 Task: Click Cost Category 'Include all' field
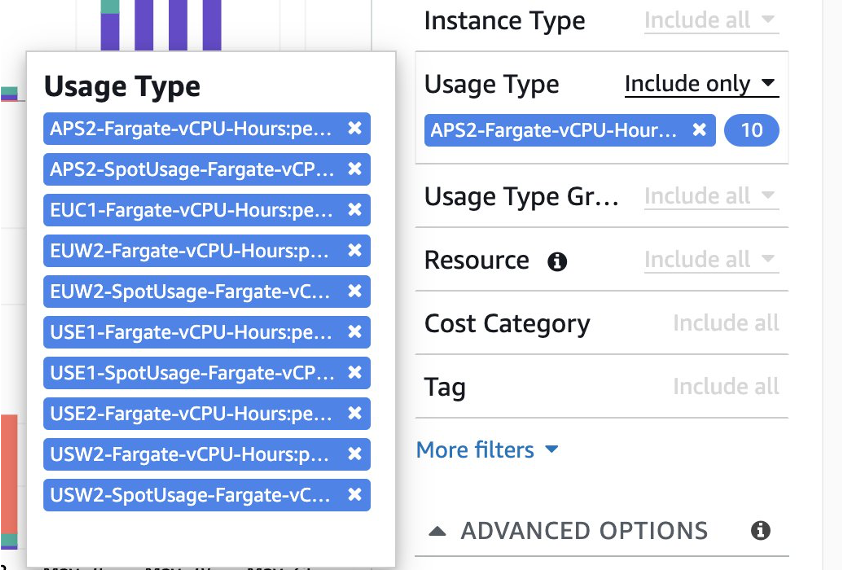(725, 324)
